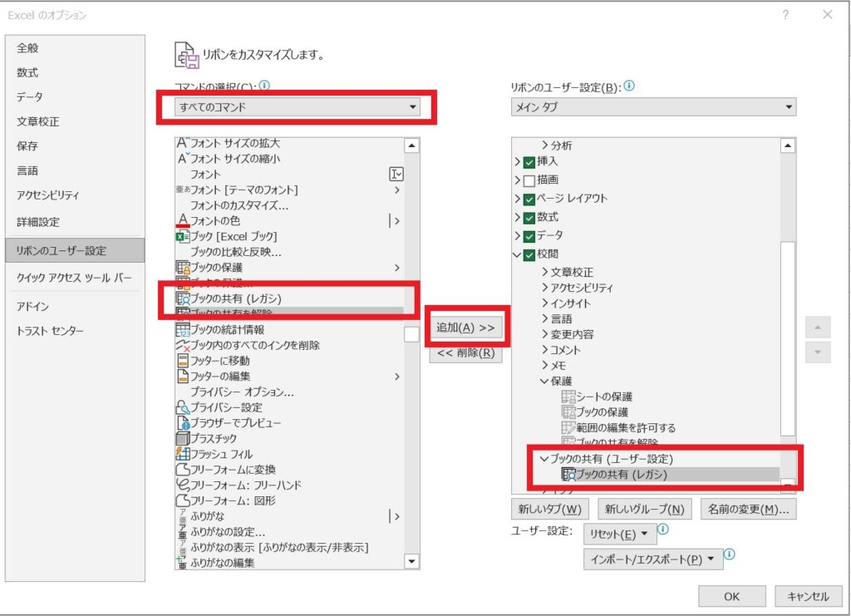The height and width of the screenshot is (616, 851).
Task: Collapse the 校閲 tab tree node
Action: (517, 254)
